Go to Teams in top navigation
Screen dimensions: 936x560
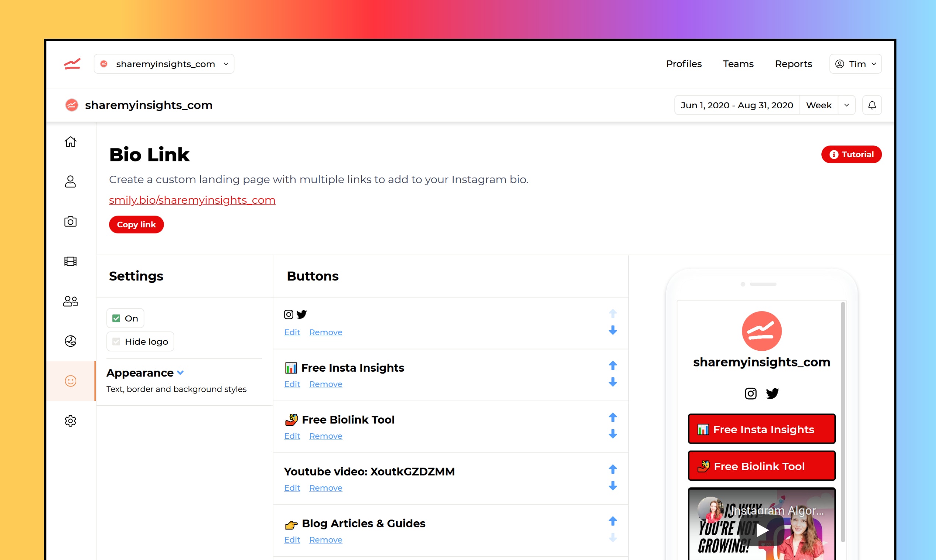point(738,64)
